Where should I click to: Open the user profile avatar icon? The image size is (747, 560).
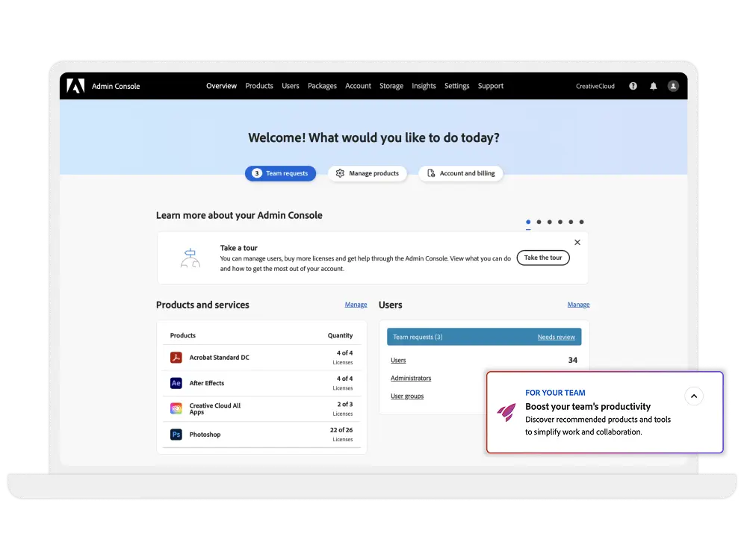[x=673, y=86]
